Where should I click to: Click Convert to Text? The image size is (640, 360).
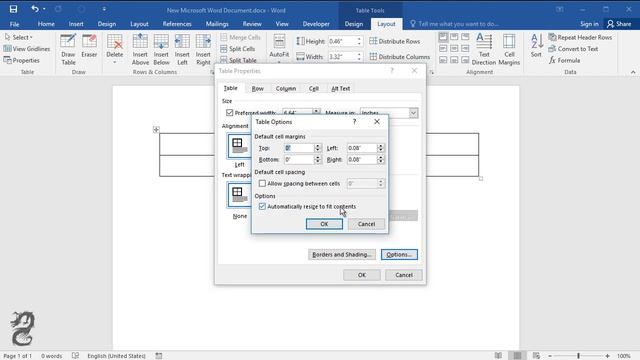tap(573, 49)
